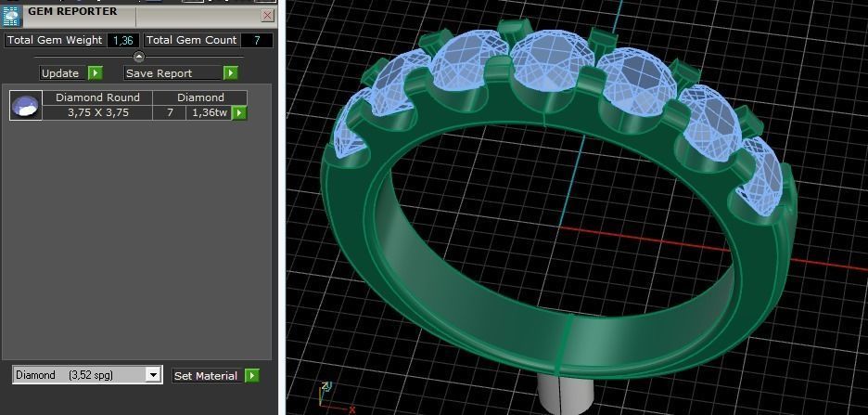
Task: Click the Total Gem Weight value 1,36
Action: coord(123,40)
